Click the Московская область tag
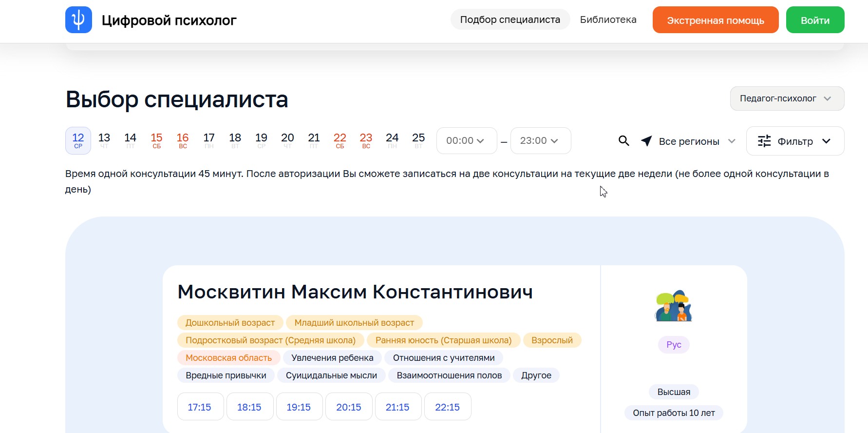This screenshot has height=433, width=868. (228, 358)
